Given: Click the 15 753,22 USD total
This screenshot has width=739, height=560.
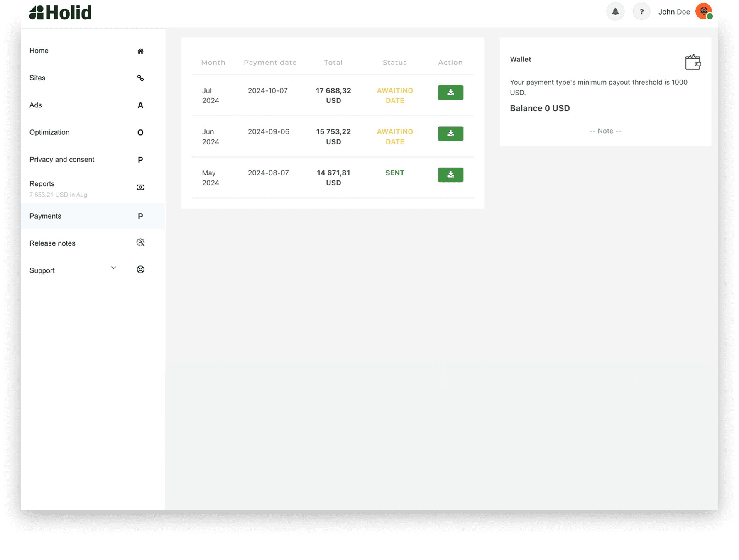Looking at the screenshot, I should 333,136.
